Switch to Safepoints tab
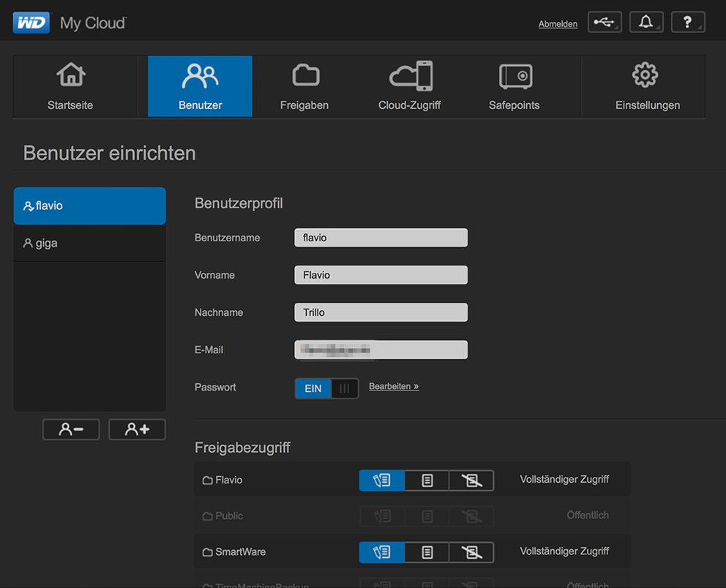This screenshot has width=726, height=588. (x=514, y=86)
